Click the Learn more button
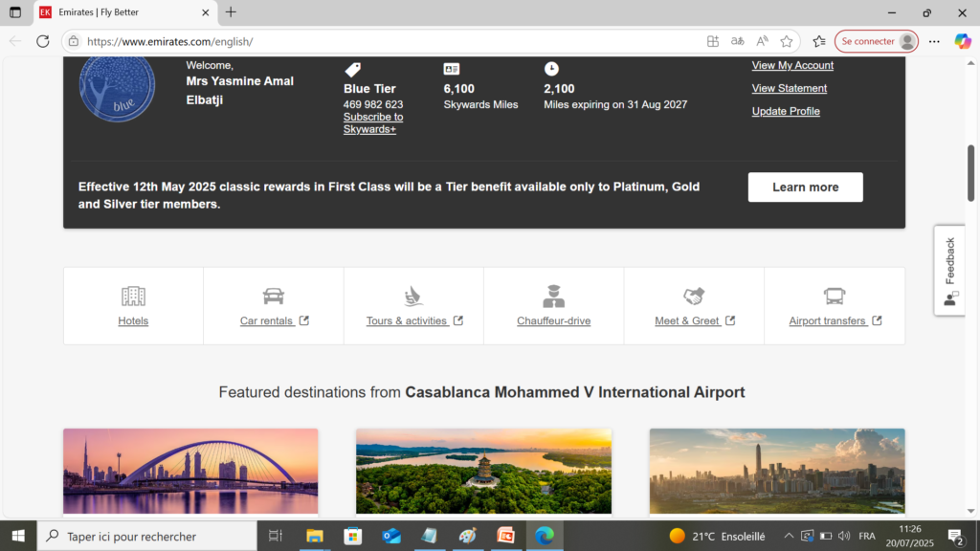The height and width of the screenshot is (551, 980). [805, 187]
